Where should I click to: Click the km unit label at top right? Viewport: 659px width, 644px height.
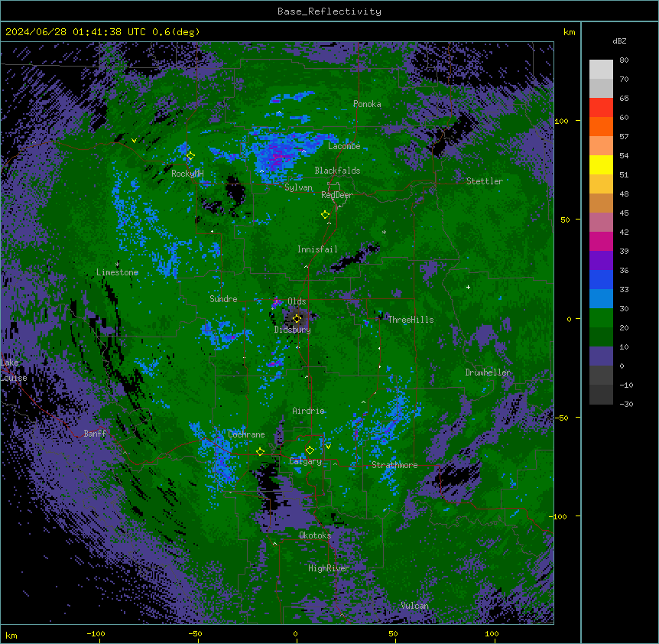569,32
